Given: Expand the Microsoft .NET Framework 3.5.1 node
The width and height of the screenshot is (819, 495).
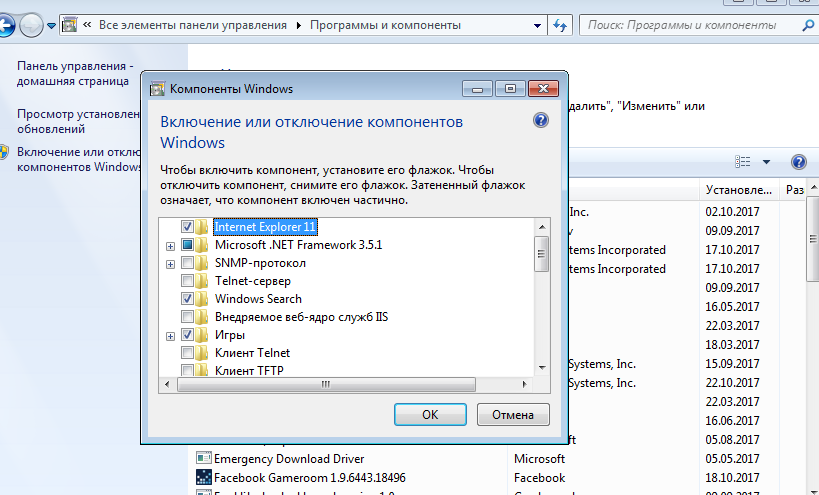Looking at the screenshot, I should 170,246.
